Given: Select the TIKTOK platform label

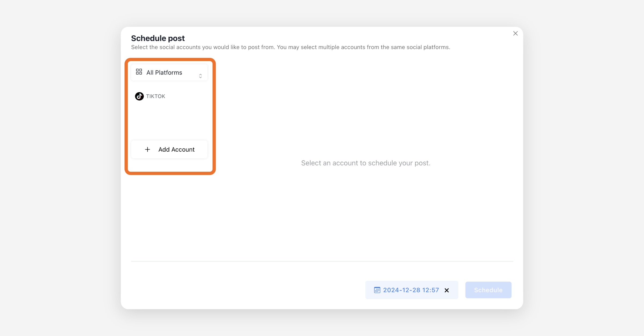Looking at the screenshot, I should pyautogui.click(x=156, y=96).
